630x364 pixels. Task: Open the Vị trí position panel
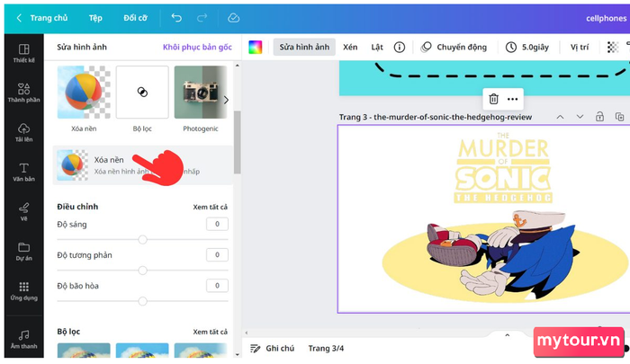tap(580, 47)
